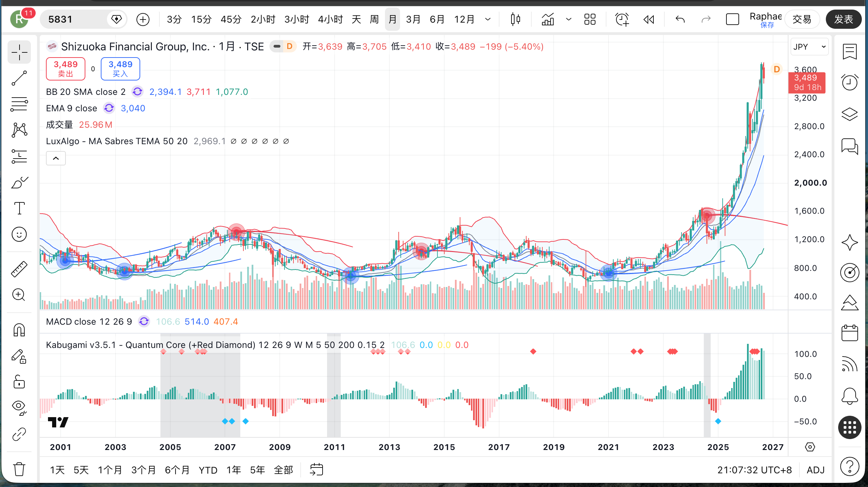The height and width of the screenshot is (487, 868).
Task: Click the 发表 publish button
Action: click(844, 19)
